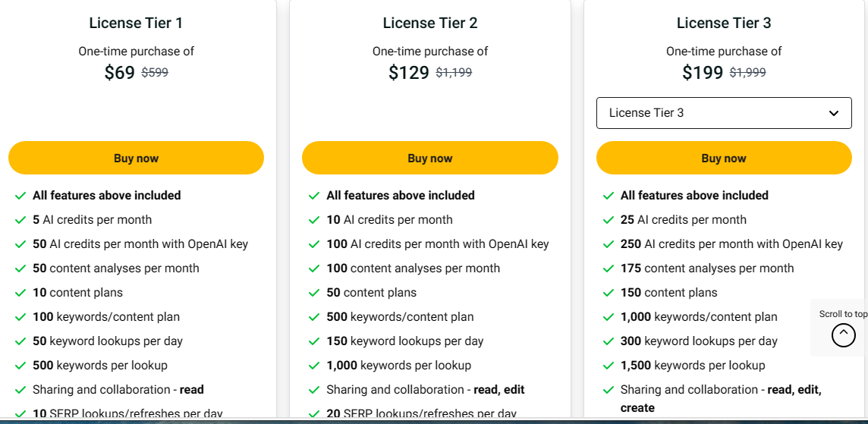Click the License Tier 1 heading
This screenshot has width=868, height=424.
136,23
